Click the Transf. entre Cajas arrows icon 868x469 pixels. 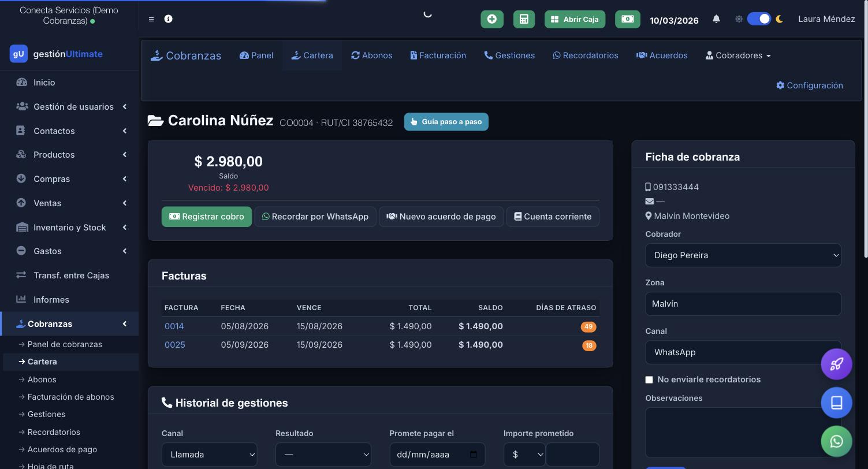tap(21, 276)
